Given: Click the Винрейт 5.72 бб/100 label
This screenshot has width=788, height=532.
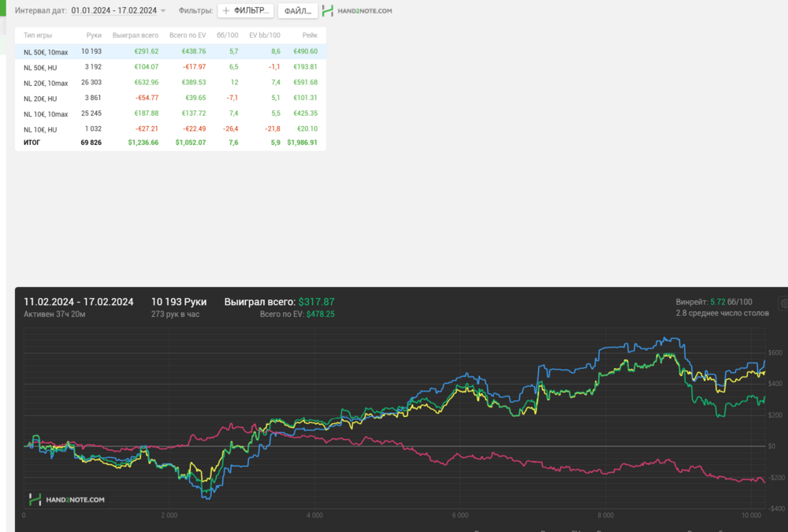Looking at the screenshot, I should pyautogui.click(x=714, y=302).
